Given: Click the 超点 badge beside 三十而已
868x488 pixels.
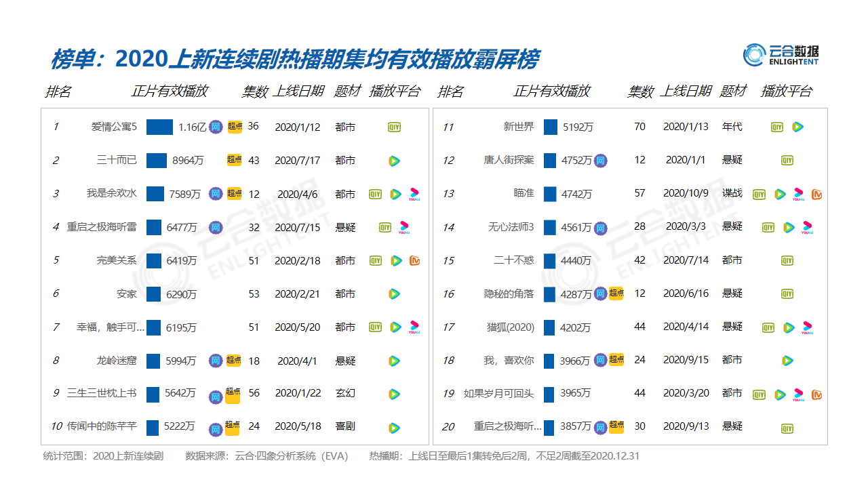Looking at the screenshot, I should coord(235,160).
